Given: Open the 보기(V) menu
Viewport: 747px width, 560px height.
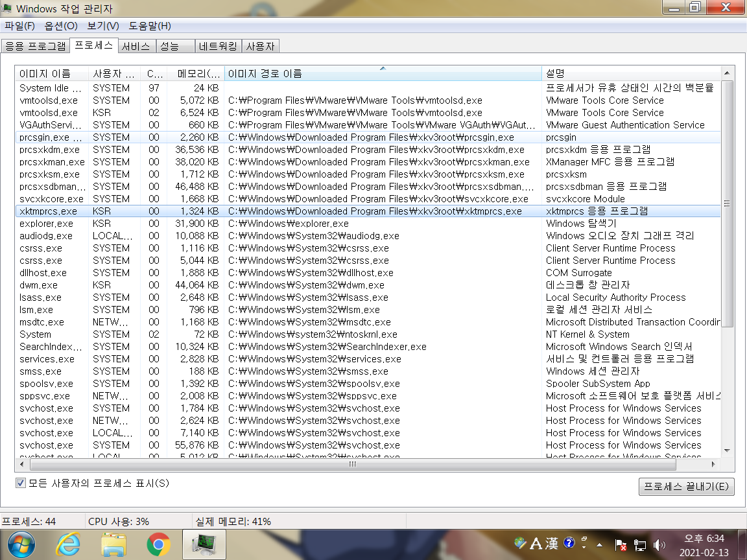Looking at the screenshot, I should click(103, 26).
